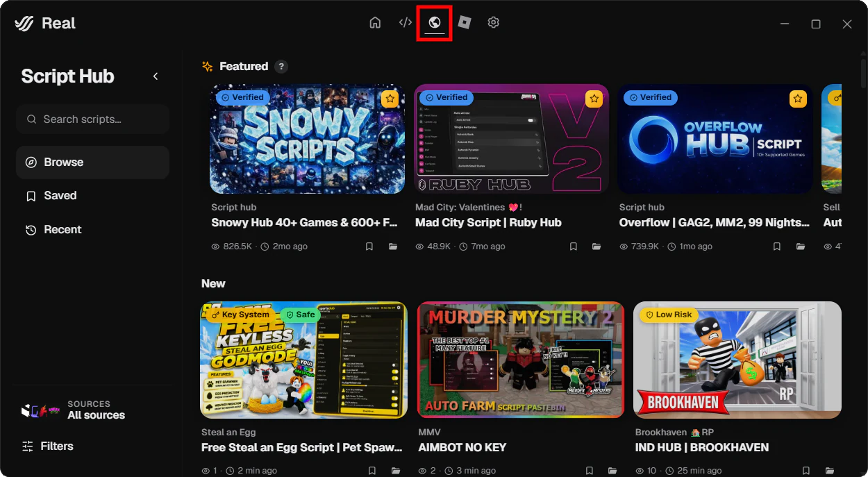The width and height of the screenshot is (868, 477).
Task: Open the Home tab icon
Action: click(375, 23)
